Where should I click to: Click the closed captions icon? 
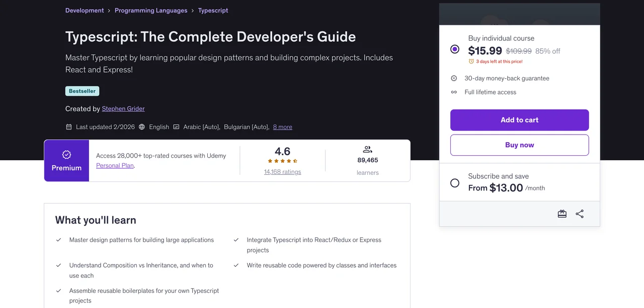(x=176, y=127)
